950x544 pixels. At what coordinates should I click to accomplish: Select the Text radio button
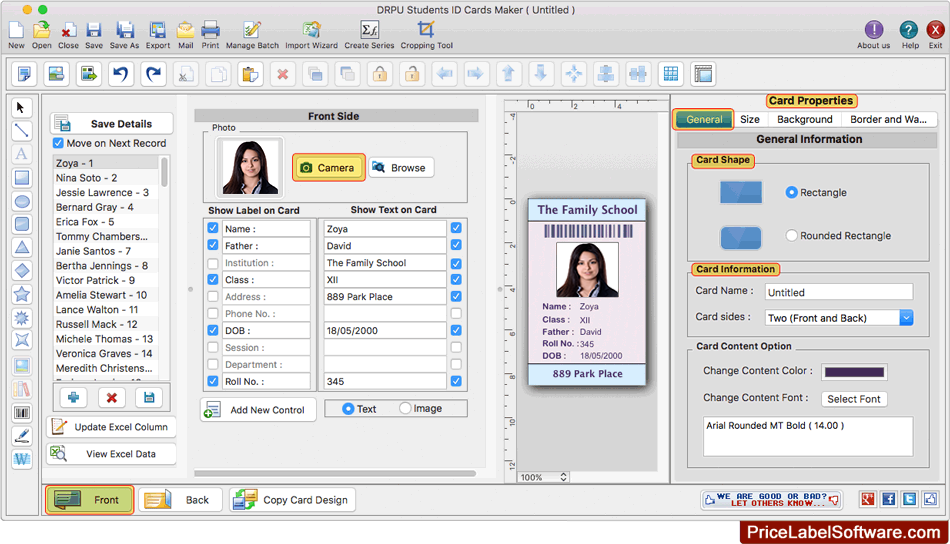(x=348, y=408)
